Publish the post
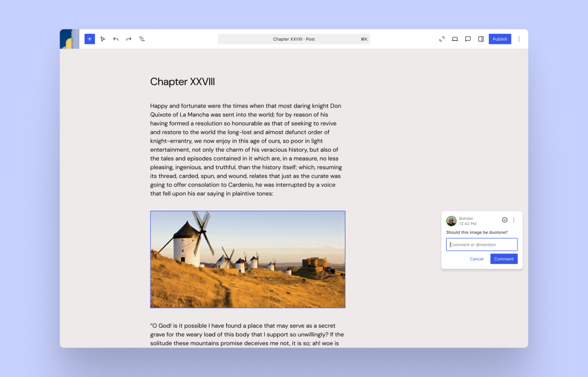 (x=500, y=39)
